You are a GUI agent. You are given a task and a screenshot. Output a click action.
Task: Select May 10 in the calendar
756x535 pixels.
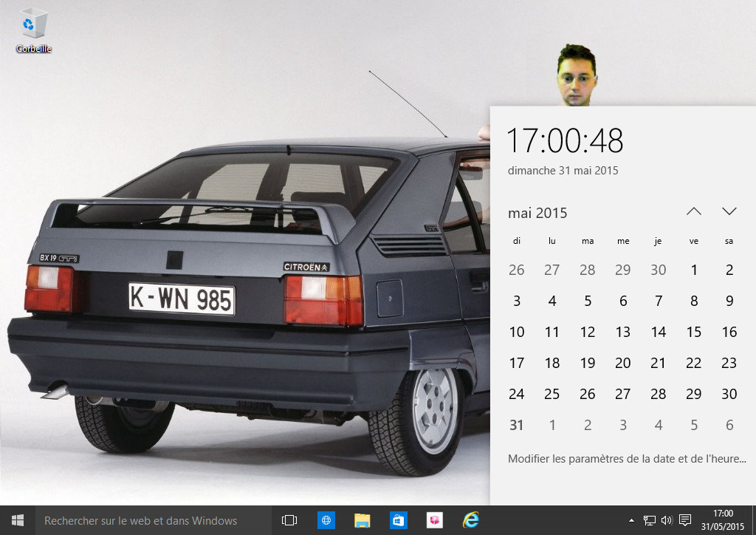[516, 332]
